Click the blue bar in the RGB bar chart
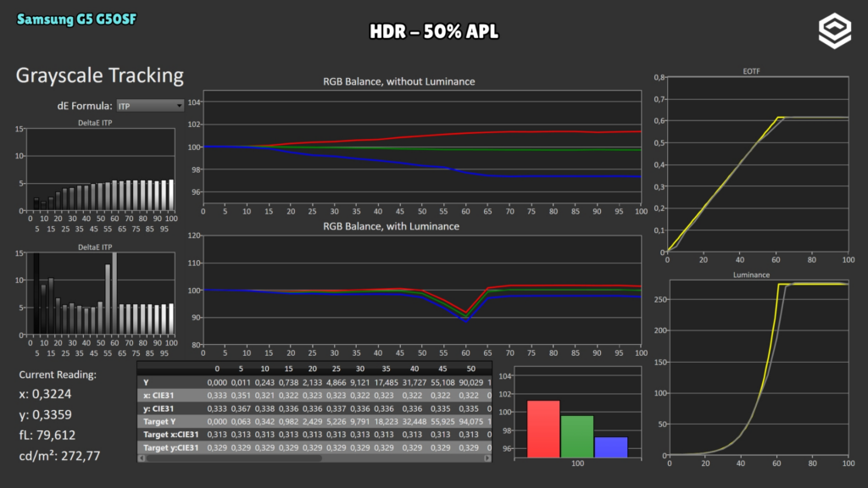Viewport: 868px width, 488px height. (x=611, y=447)
